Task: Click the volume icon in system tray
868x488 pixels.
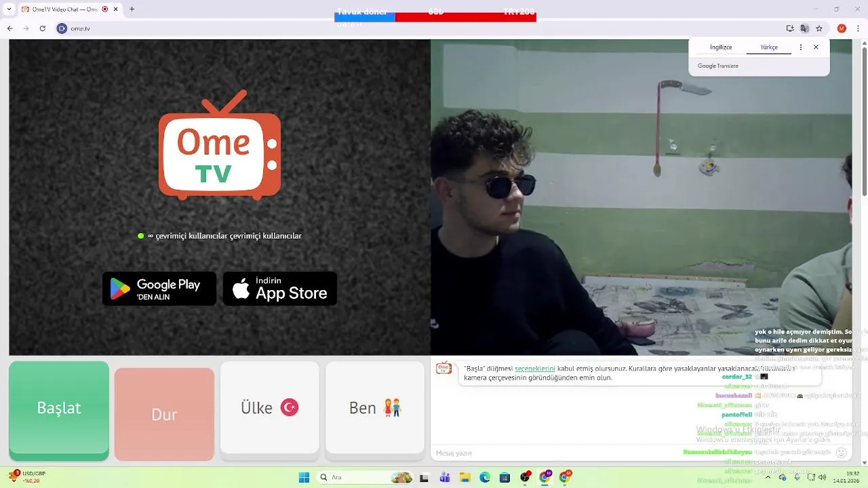Action: [823, 477]
